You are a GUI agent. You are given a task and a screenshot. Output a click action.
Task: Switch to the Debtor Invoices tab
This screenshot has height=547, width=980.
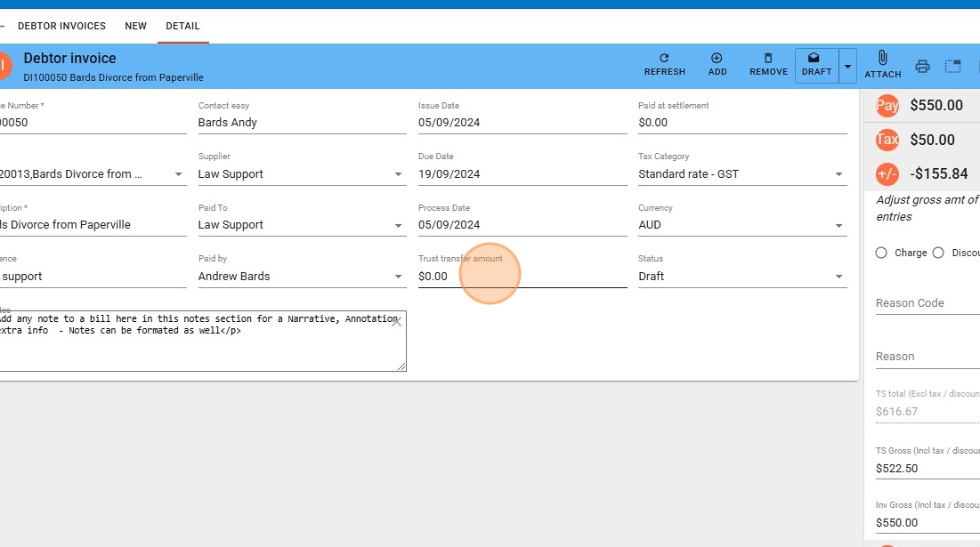pyautogui.click(x=62, y=26)
